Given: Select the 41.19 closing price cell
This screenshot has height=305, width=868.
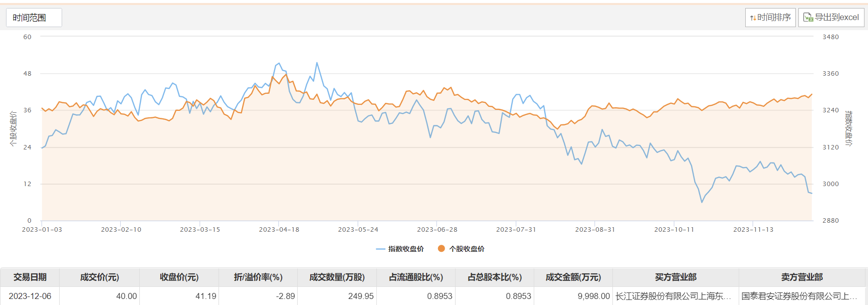Looking at the screenshot, I should pyautogui.click(x=179, y=296).
